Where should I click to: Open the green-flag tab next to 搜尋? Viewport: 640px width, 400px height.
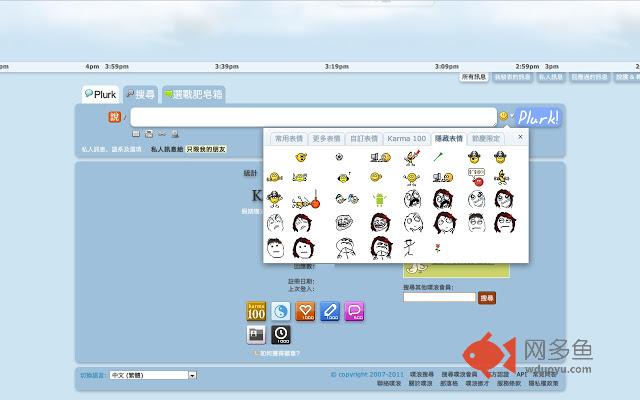pyautogui.click(x=193, y=95)
